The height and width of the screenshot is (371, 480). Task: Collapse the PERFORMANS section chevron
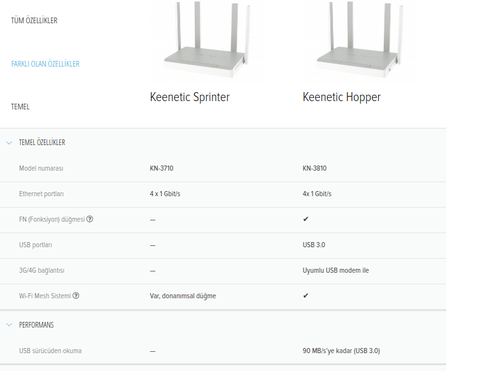[9, 325]
